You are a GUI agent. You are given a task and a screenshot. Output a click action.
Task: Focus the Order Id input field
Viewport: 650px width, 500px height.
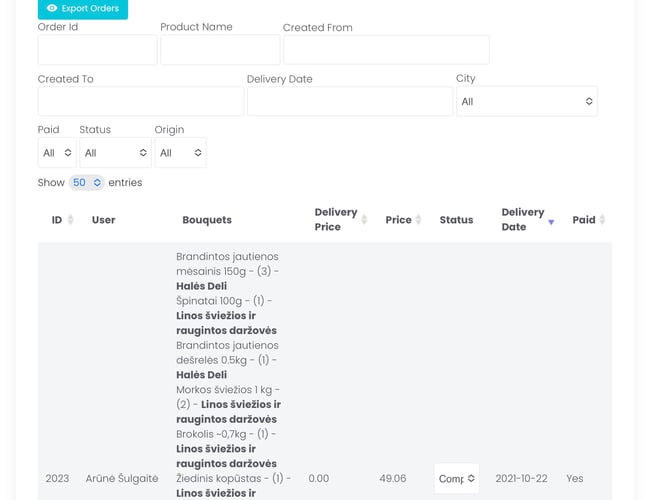tap(97, 50)
